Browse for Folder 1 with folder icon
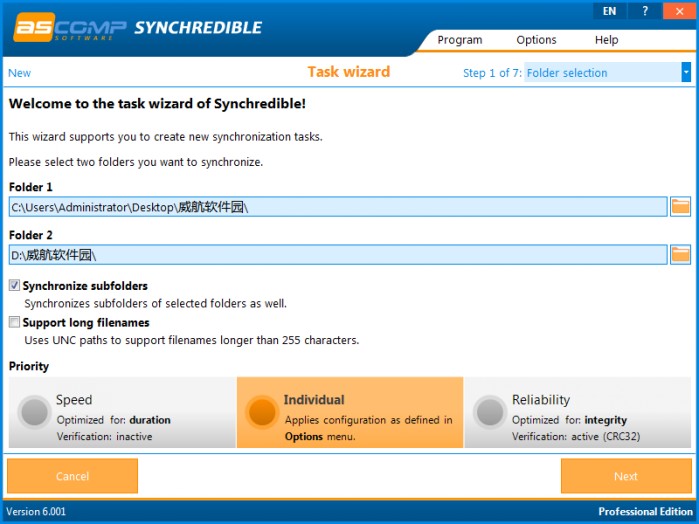This screenshot has height=524, width=699. pyautogui.click(x=680, y=206)
